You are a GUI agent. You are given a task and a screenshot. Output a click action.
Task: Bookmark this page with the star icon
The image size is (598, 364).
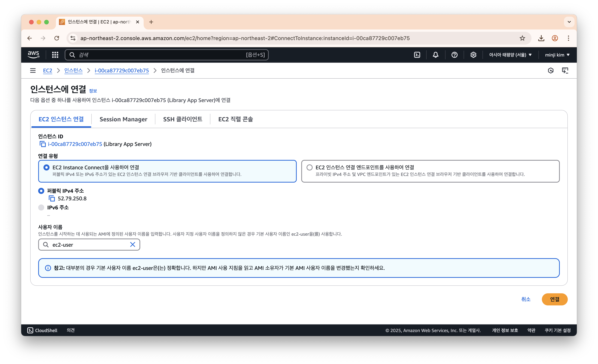tap(522, 38)
